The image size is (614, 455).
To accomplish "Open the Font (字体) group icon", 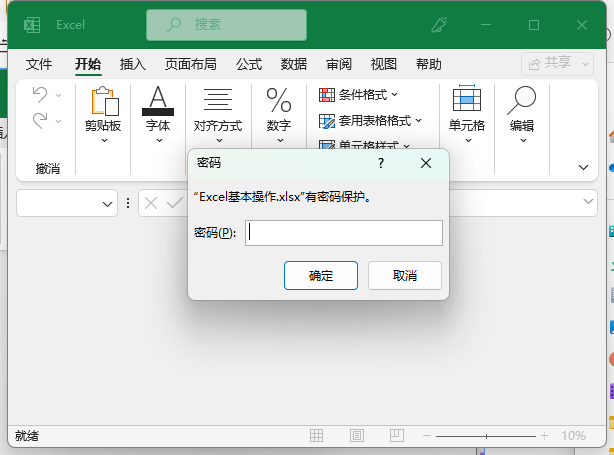I will (158, 101).
